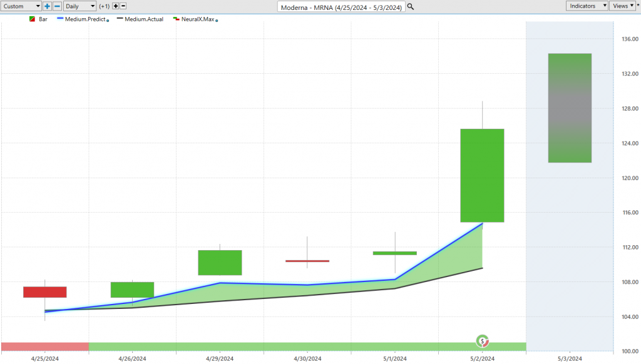Click the black plus forecast increment button
The height and width of the screenshot is (364, 641).
(x=116, y=6)
